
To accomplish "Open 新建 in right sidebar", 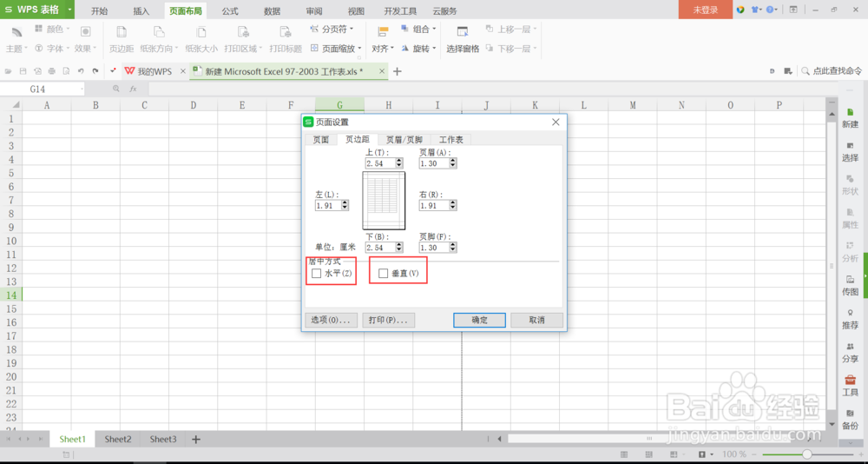I will 851,117.
